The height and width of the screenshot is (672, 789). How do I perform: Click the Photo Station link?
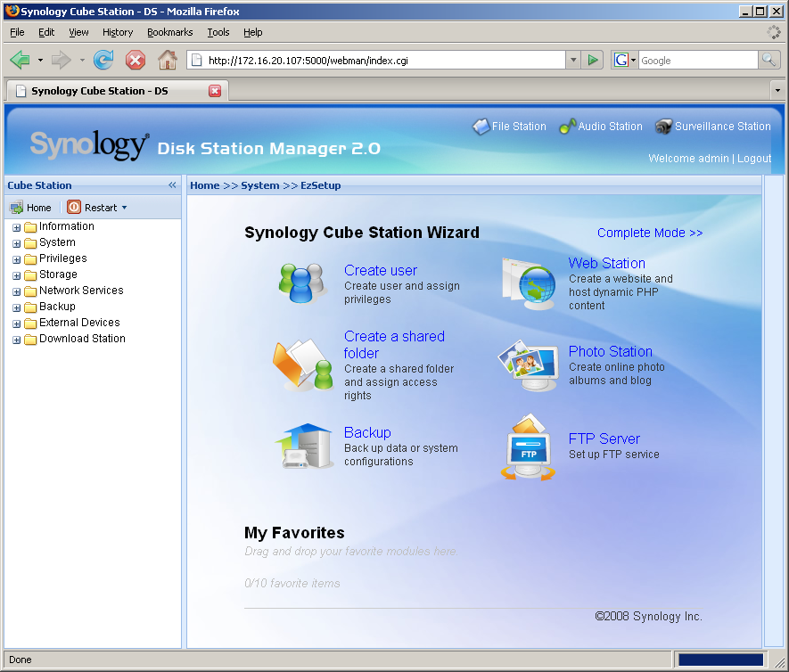point(611,351)
